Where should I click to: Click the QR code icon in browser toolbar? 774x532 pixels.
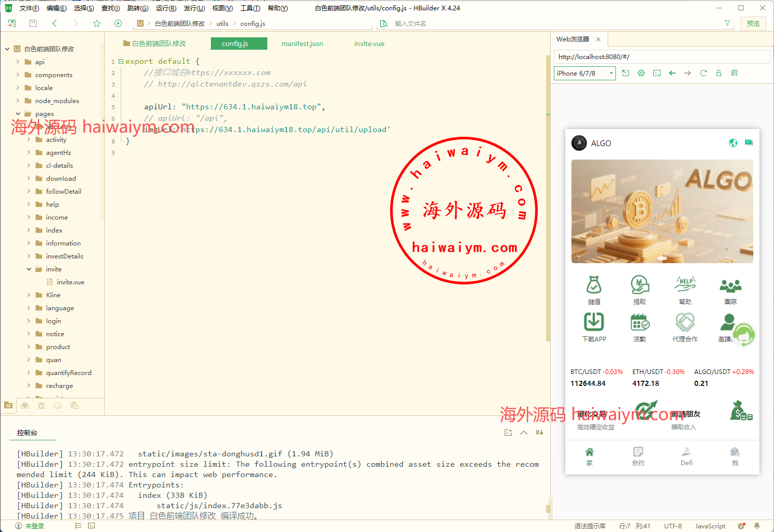[734, 73]
